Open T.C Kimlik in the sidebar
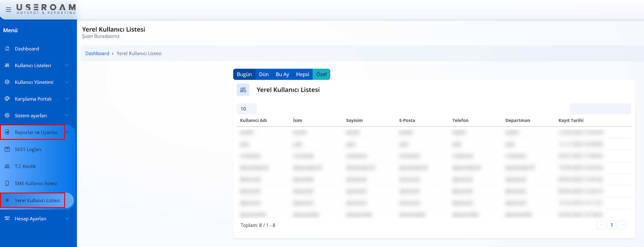This screenshot has height=247, width=644. point(25,166)
